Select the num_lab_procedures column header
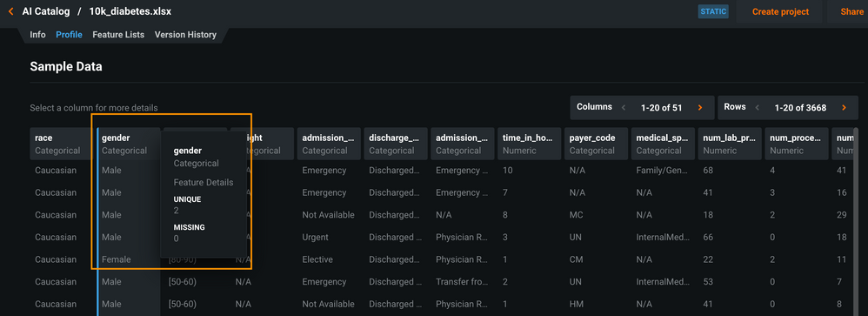Image resolution: width=868 pixels, height=316 pixels. (x=730, y=145)
